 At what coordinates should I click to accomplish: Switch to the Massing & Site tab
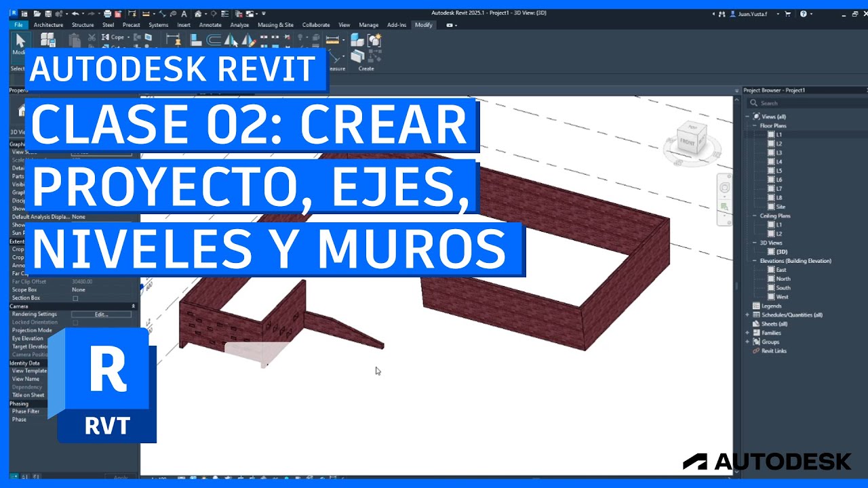pyautogui.click(x=275, y=25)
